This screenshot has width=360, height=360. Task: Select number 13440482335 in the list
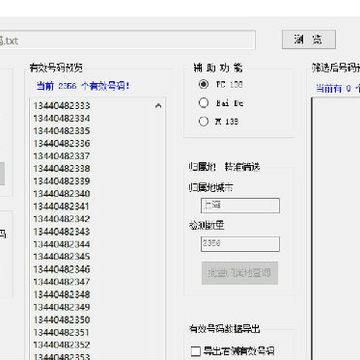[x=62, y=131]
